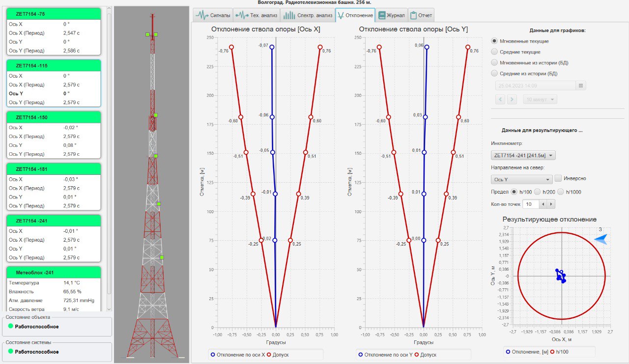Click the previous period arrow button
The height and width of the screenshot is (364, 629).
500,99
